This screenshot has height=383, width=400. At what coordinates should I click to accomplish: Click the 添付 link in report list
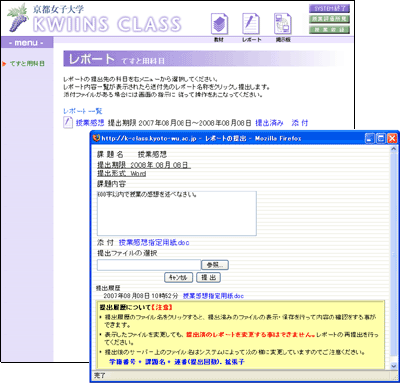pyautogui.click(x=300, y=123)
